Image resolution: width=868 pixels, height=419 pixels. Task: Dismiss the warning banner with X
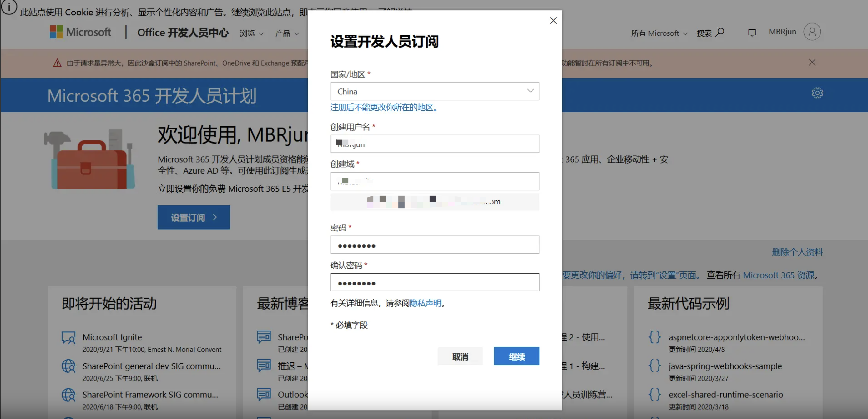(812, 62)
